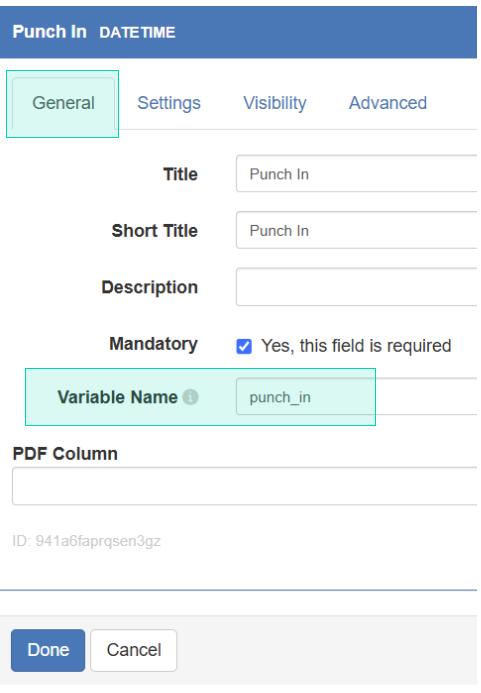
Task: Open the Settings tab
Action: click(x=169, y=103)
